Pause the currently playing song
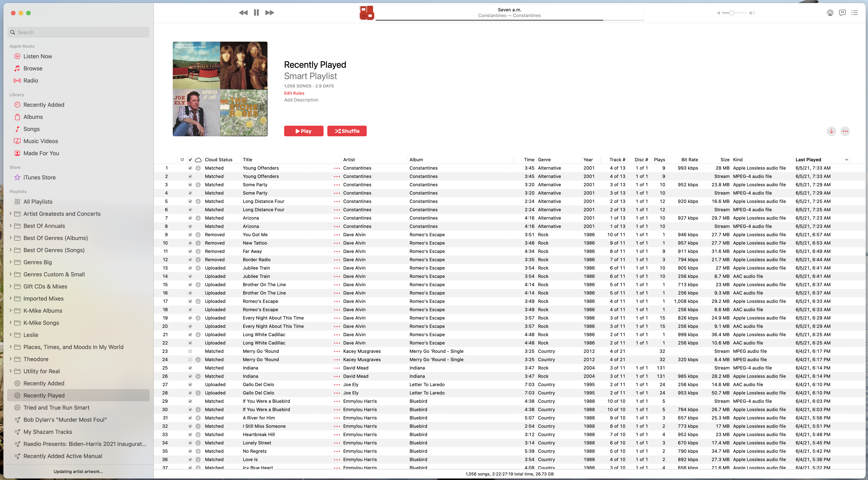Image resolution: width=868 pixels, height=480 pixels. 256,13
